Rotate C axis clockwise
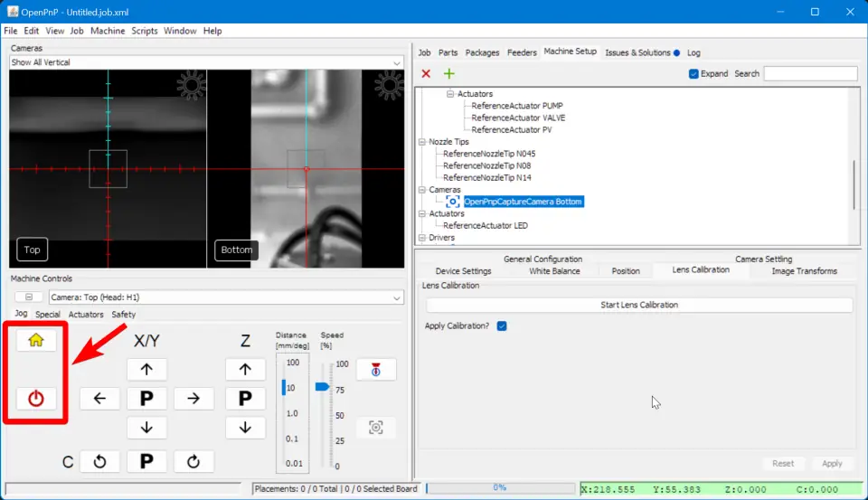Viewport: 868px width, 500px height. pos(193,462)
